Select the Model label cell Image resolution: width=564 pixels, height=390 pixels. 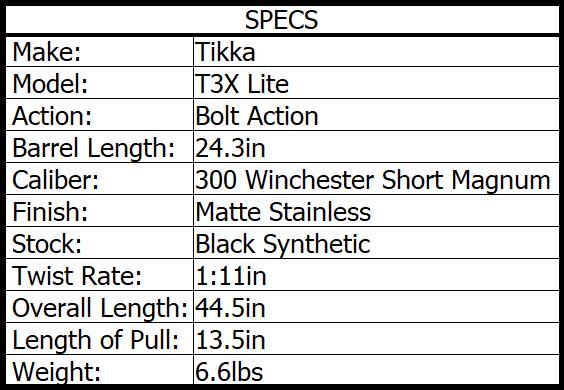tap(100, 83)
